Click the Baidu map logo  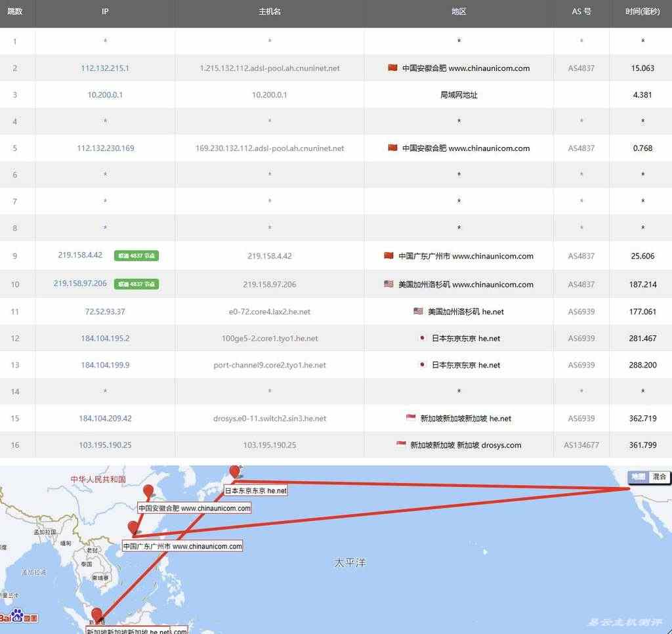click(x=19, y=616)
